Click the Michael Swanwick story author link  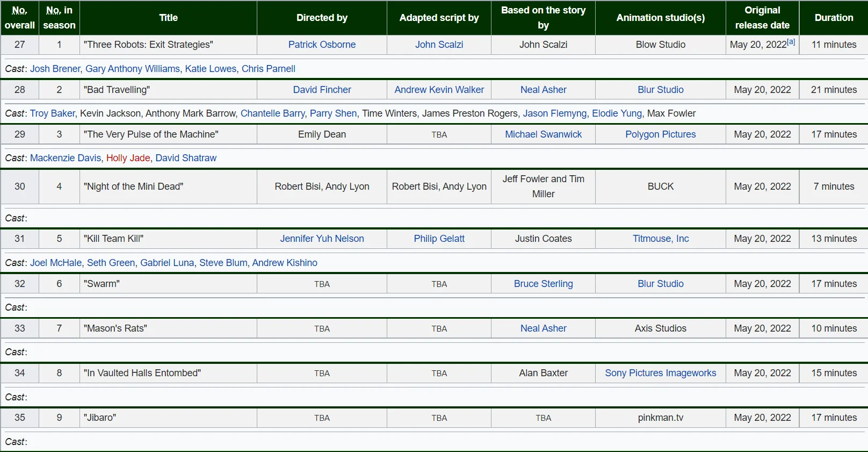[x=543, y=134]
